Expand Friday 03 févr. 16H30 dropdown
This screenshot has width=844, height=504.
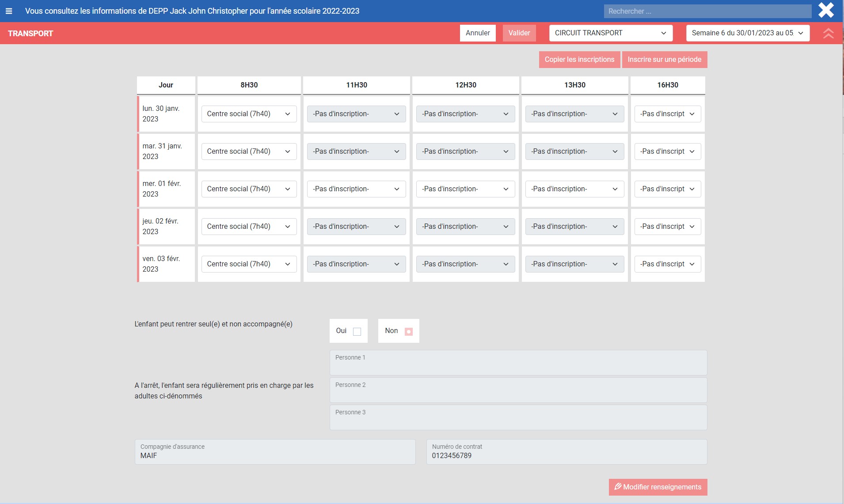coord(667,264)
